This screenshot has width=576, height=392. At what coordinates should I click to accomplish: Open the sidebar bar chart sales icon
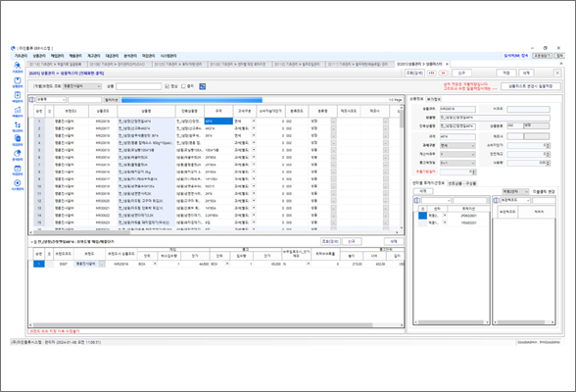coord(18,110)
